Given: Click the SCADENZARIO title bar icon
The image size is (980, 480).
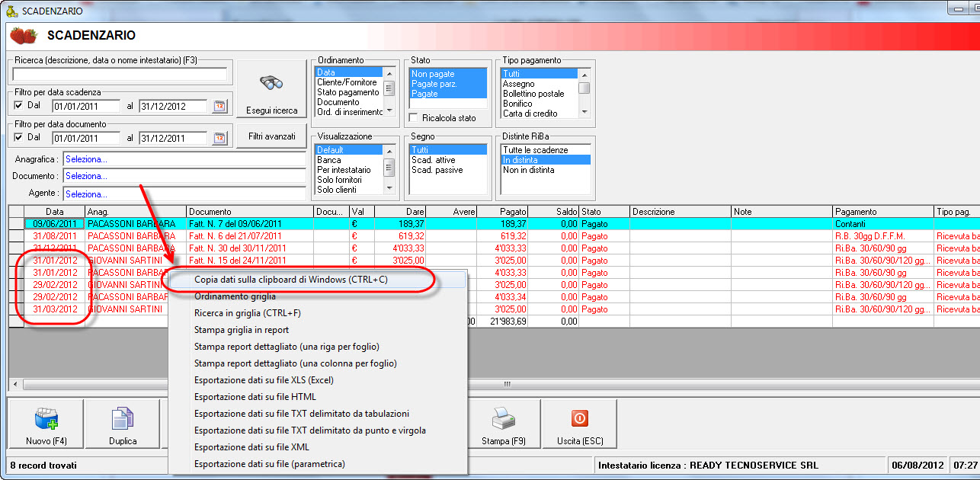Looking at the screenshot, I should [11, 11].
